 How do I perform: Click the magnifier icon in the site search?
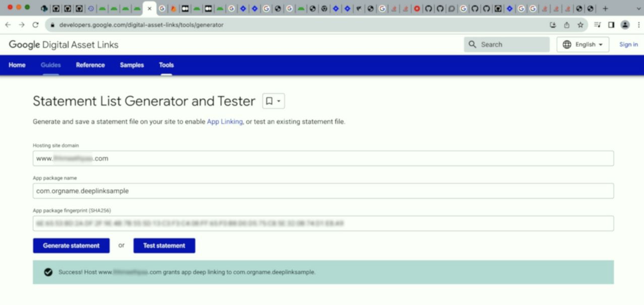(472, 44)
